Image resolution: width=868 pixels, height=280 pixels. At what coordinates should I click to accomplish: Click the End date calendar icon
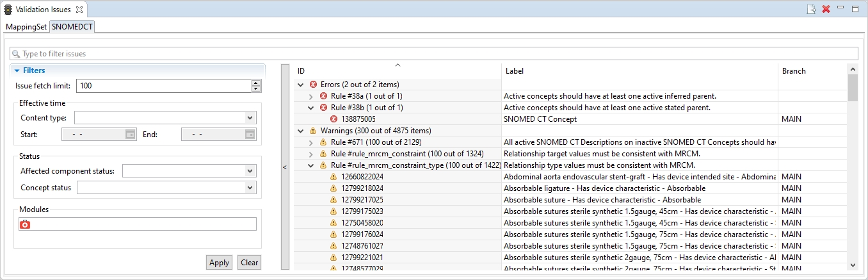250,135
